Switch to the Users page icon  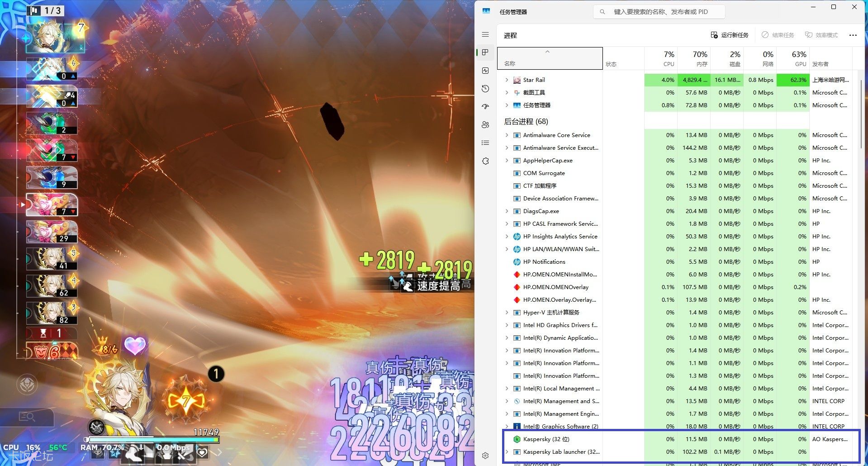tap(485, 125)
